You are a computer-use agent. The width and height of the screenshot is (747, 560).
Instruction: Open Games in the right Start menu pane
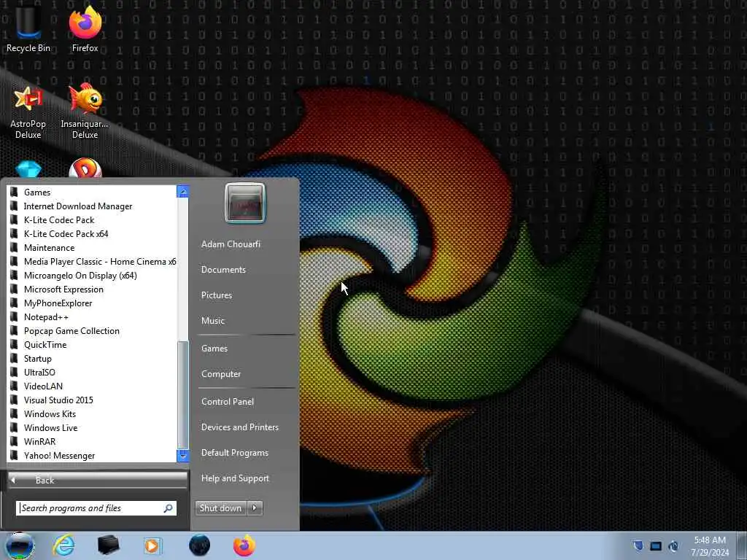pyautogui.click(x=214, y=349)
